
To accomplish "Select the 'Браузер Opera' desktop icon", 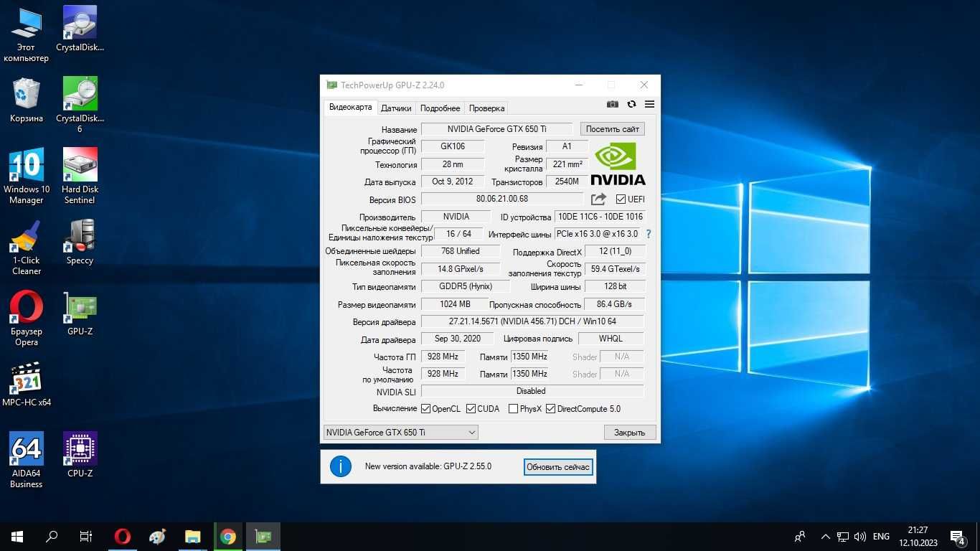I will pos(27,318).
